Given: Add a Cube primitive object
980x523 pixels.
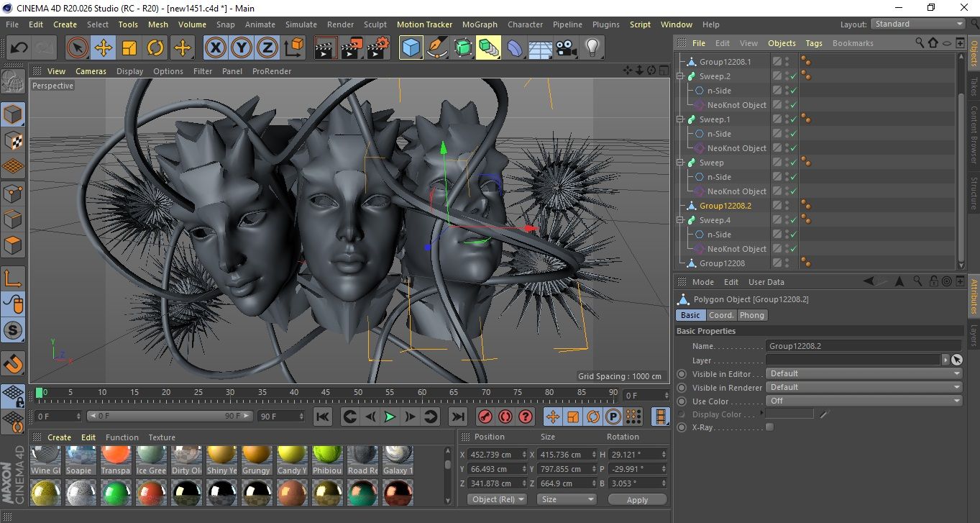Looking at the screenshot, I should coord(411,48).
